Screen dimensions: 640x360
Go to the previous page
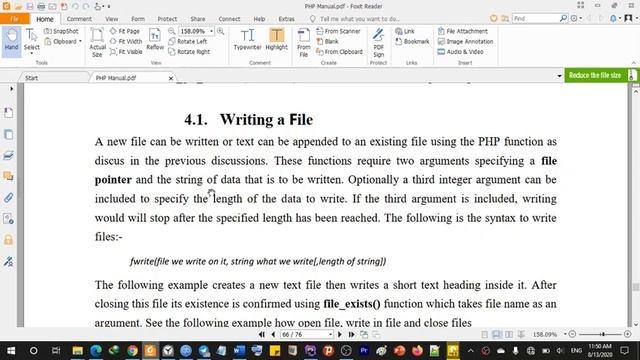[273, 335]
